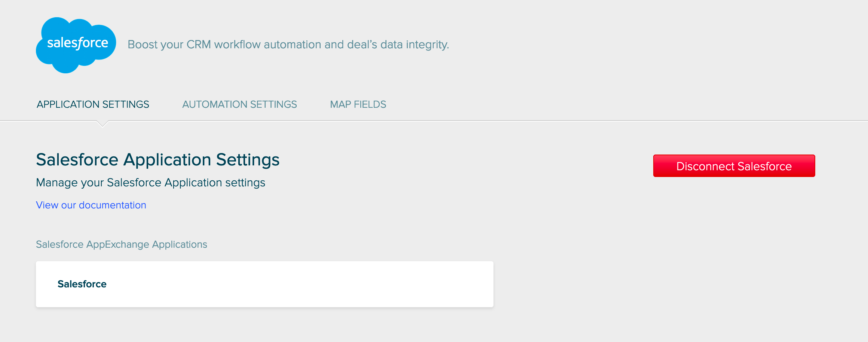
Task: Open the View our documentation link
Action: coord(91,205)
